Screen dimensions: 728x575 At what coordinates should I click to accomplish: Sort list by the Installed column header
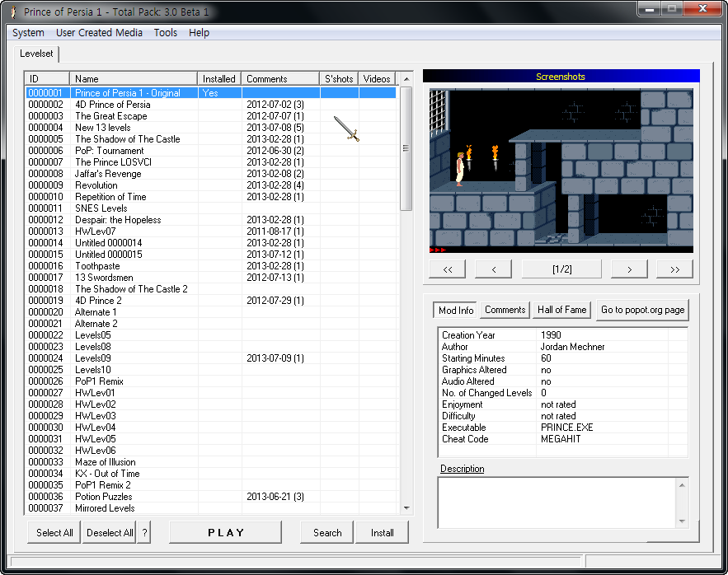click(x=219, y=79)
